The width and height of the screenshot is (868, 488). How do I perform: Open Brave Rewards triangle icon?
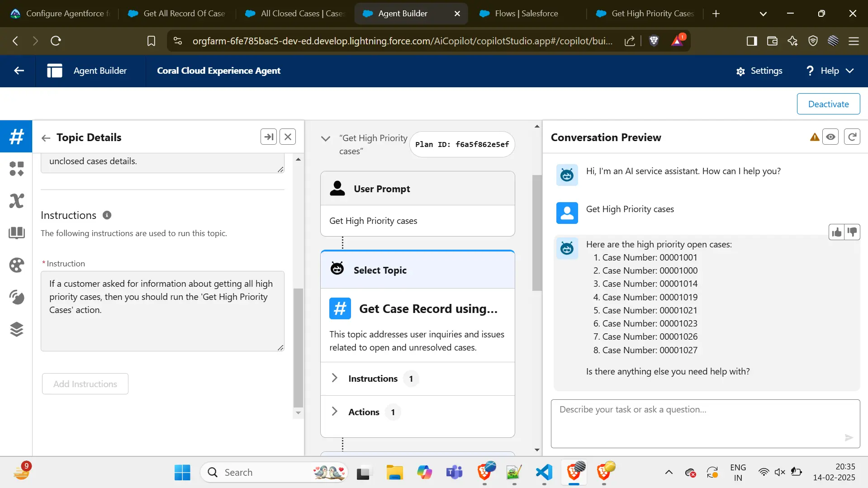click(x=677, y=41)
